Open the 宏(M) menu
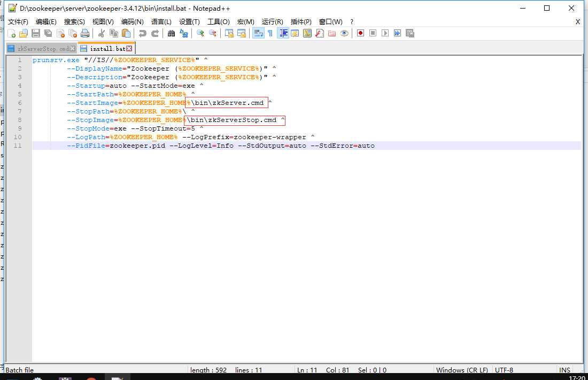 (246, 22)
